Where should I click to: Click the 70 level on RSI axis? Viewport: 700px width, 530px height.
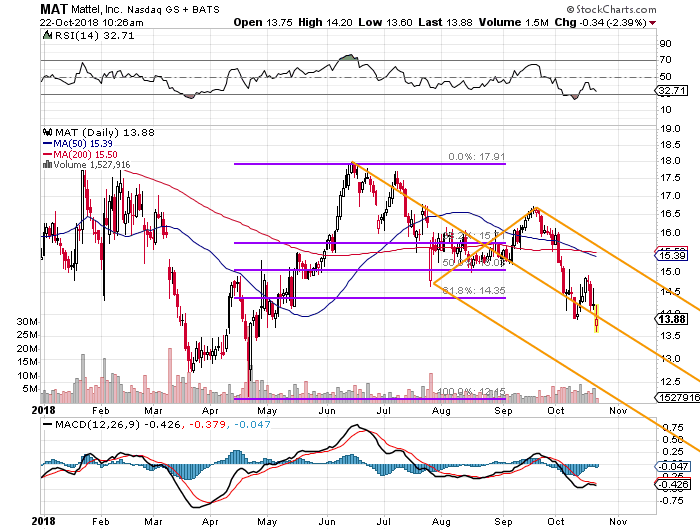[x=665, y=60]
